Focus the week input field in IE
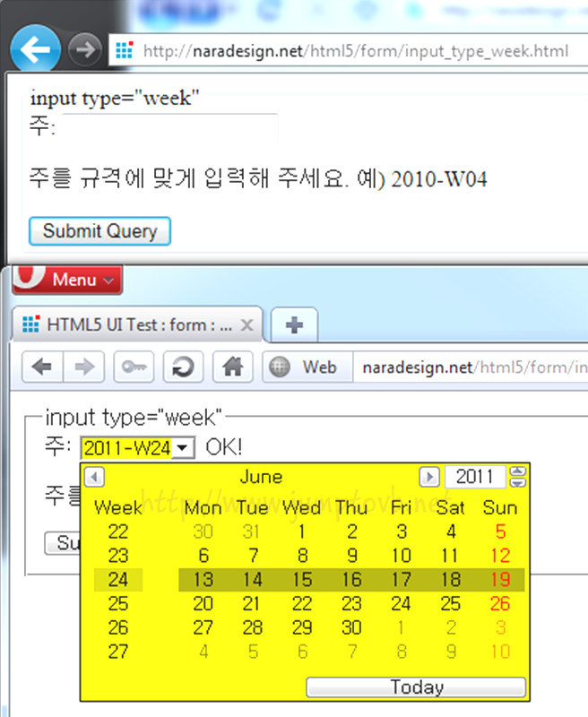 tap(169, 126)
